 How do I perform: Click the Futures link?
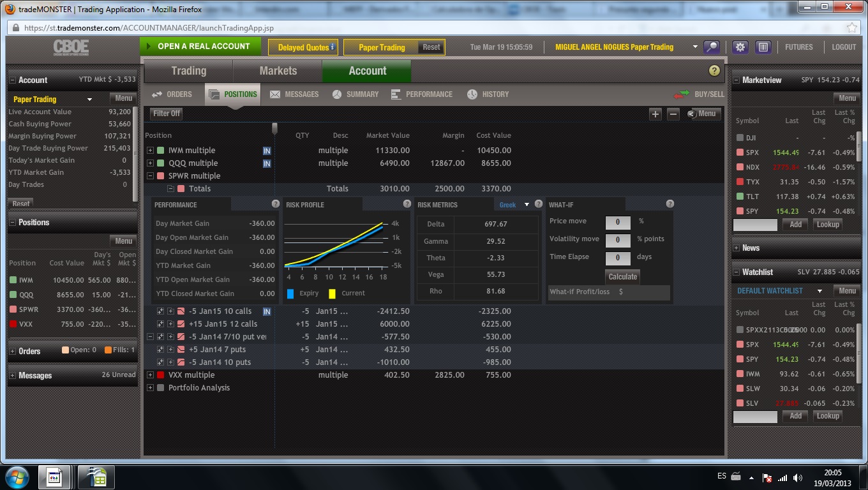(799, 47)
